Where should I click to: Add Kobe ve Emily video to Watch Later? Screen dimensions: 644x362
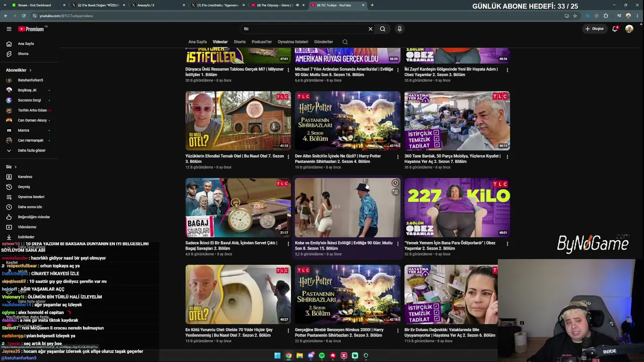[395, 183]
